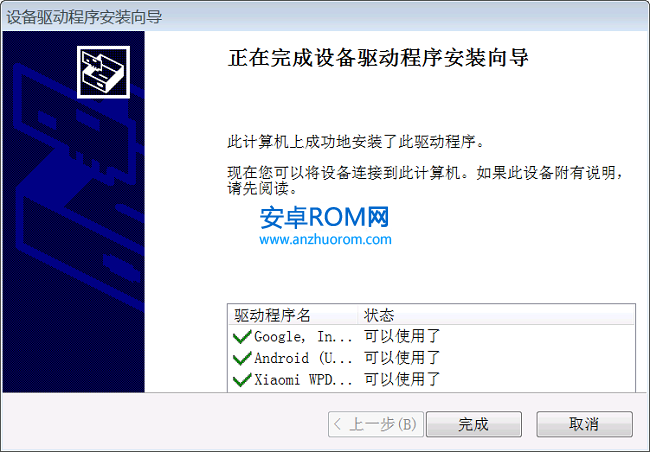The width and height of the screenshot is (650, 452).
Task: Click the device driver wizard hardware icon
Action: coord(103,72)
